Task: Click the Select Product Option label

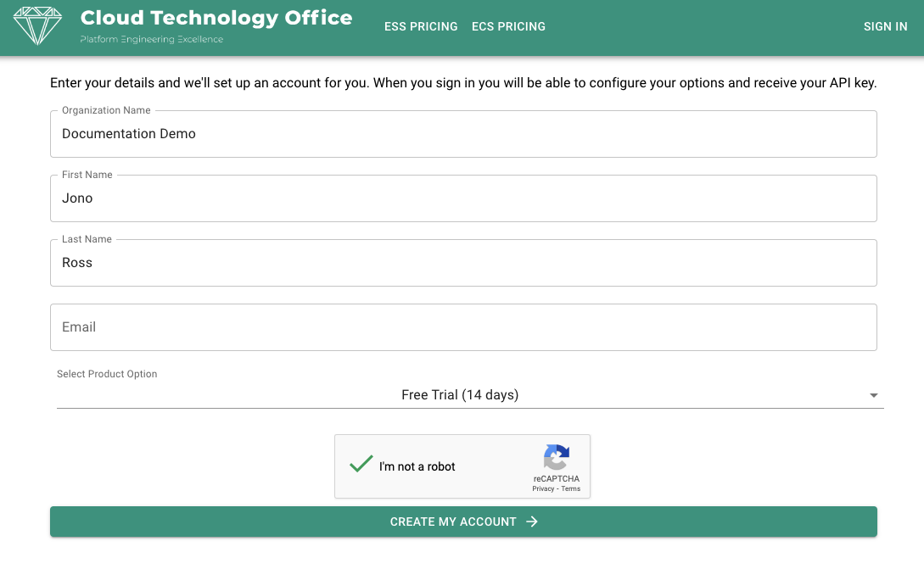Action: (x=107, y=374)
